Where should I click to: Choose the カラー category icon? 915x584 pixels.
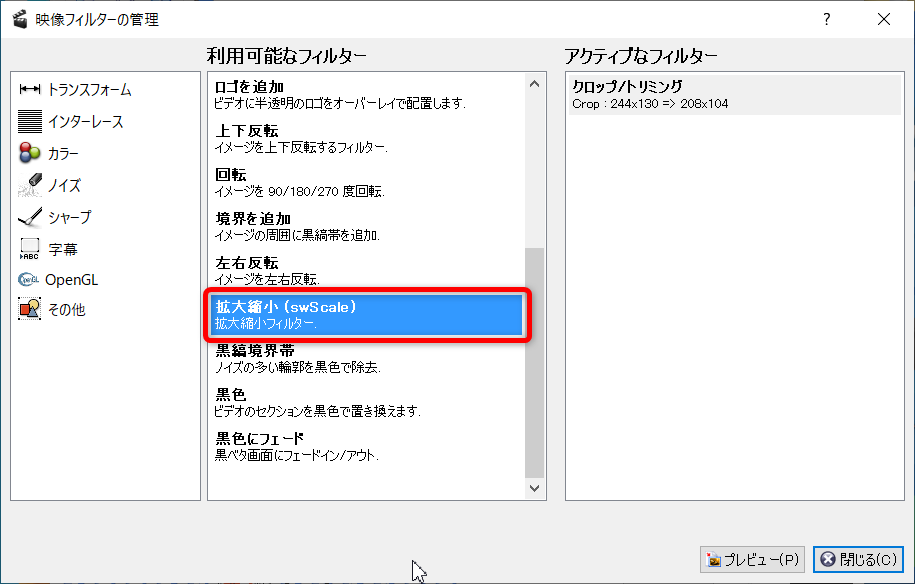[29, 154]
